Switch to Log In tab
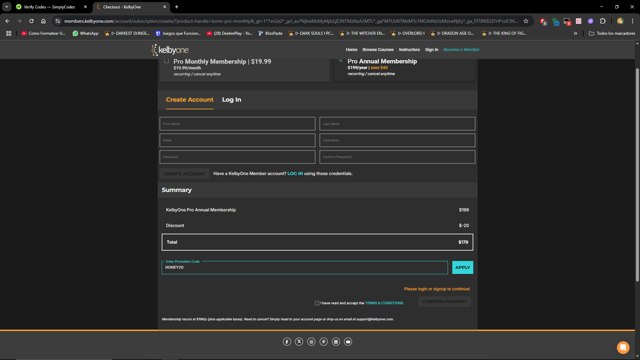 tap(231, 100)
